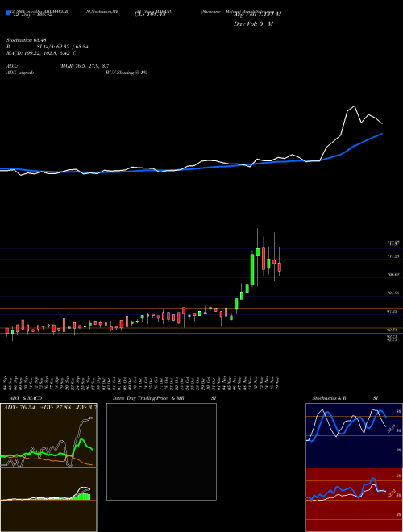The image size is (403, 532).
Task: Click the 'Day Vol: 0 M' readout
Action: (x=253, y=23)
